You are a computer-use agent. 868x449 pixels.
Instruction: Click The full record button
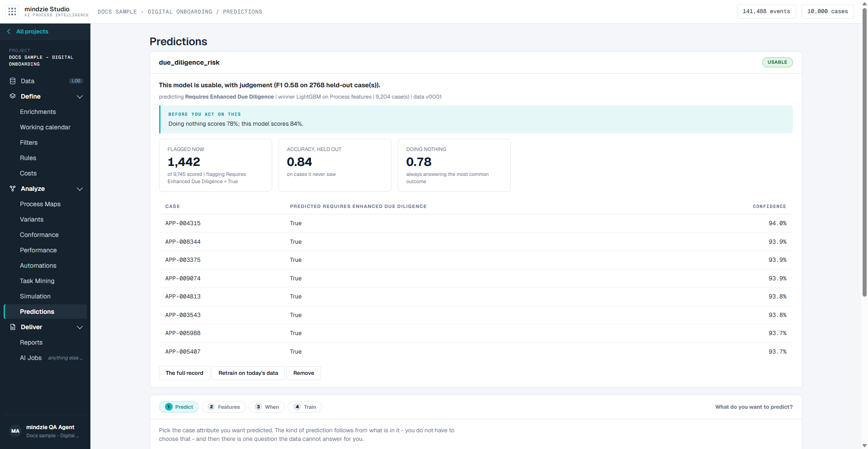[184, 373]
